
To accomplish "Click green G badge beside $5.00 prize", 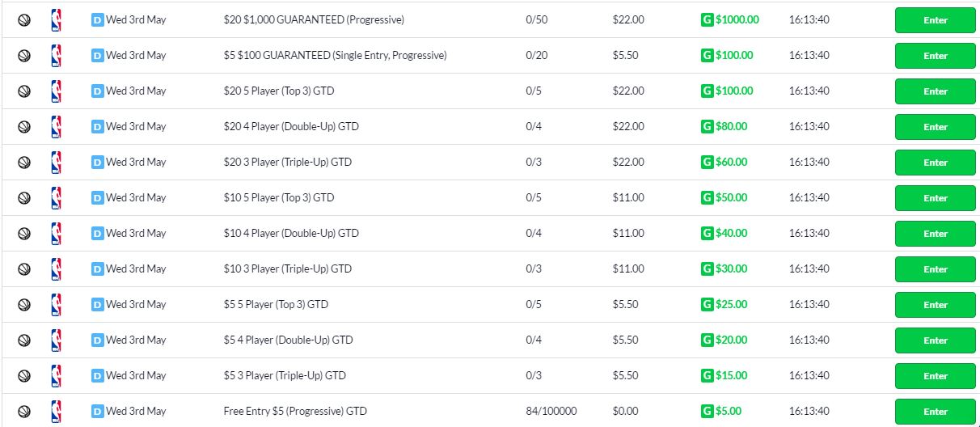I will click(x=708, y=412).
